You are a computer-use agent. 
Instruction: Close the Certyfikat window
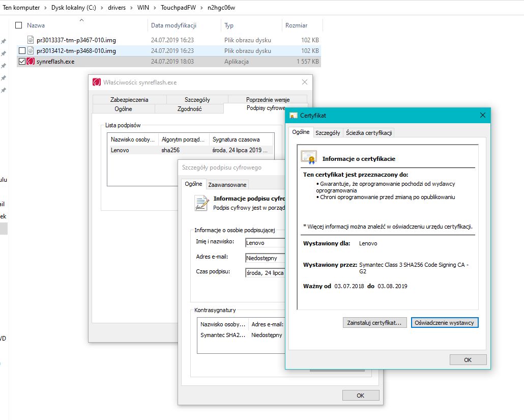pos(483,116)
